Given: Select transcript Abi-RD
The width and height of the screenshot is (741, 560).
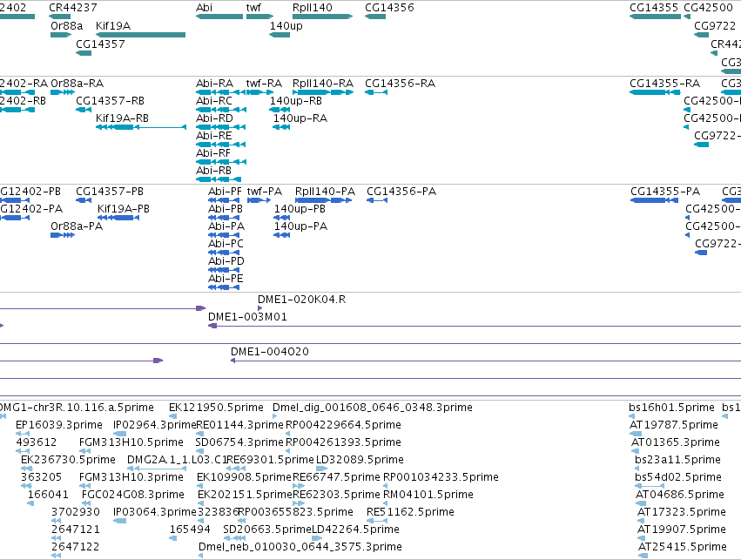Looking at the screenshot, I should pos(220,127).
